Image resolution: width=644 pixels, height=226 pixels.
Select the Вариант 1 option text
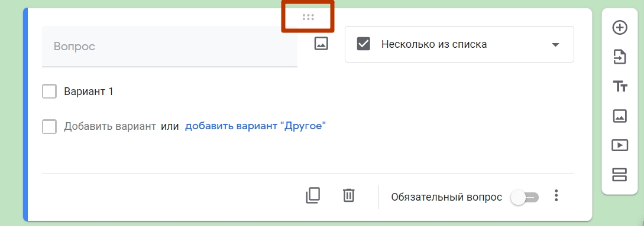click(x=88, y=91)
